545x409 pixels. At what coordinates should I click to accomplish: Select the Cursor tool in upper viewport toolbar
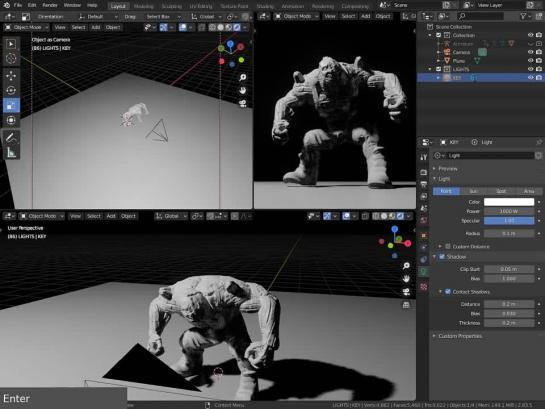pyautogui.click(x=11, y=58)
